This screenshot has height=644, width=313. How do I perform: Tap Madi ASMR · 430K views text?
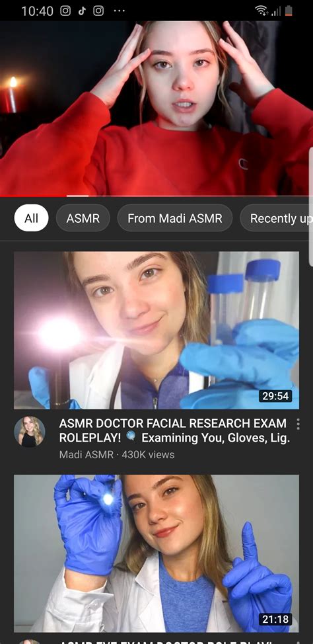(117, 455)
